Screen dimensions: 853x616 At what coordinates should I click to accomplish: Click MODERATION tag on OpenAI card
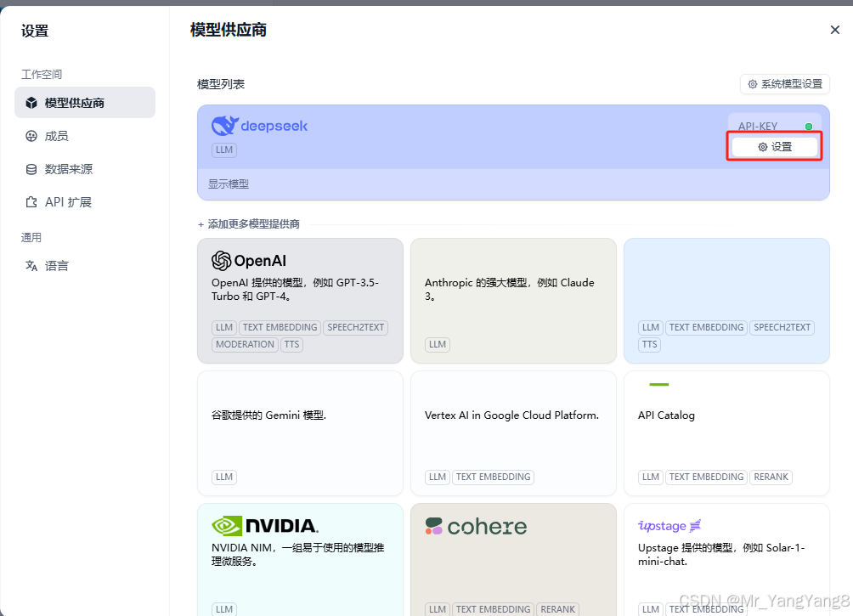point(245,344)
